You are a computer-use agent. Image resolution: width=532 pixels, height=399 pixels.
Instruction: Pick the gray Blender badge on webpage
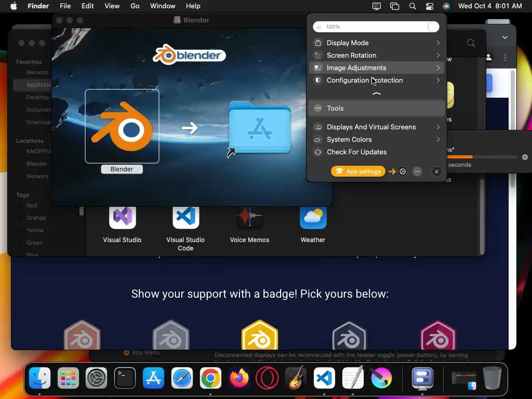(170, 335)
